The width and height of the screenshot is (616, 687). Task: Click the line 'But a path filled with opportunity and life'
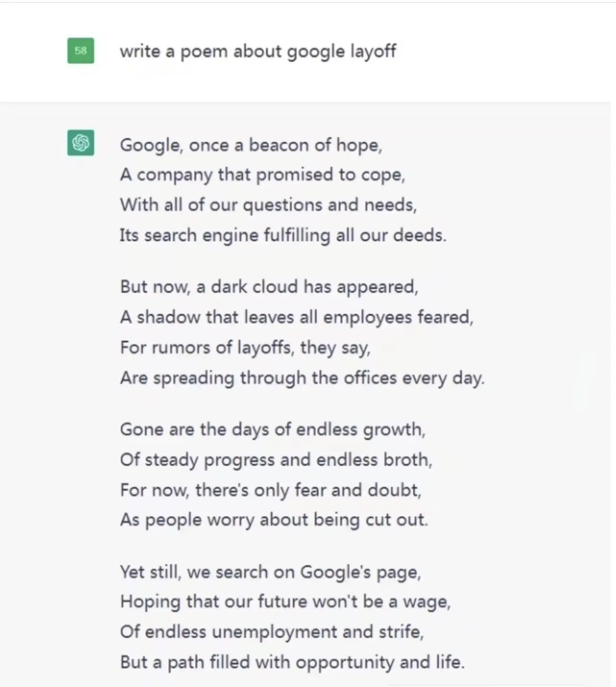point(292,662)
